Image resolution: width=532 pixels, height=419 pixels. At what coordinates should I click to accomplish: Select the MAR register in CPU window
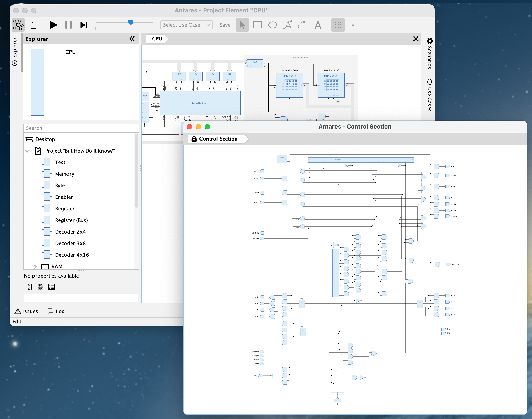[x=255, y=64]
